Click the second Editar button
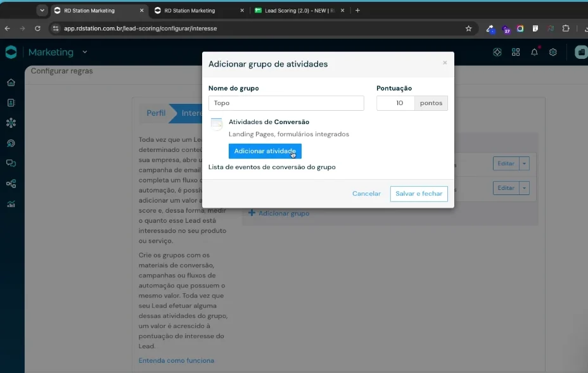The height and width of the screenshot is (373, 588). tap(506, 188)
